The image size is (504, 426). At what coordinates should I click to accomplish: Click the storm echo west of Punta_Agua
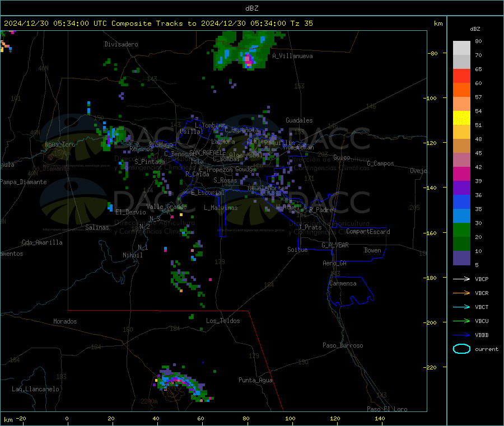[x=183, y=384]
